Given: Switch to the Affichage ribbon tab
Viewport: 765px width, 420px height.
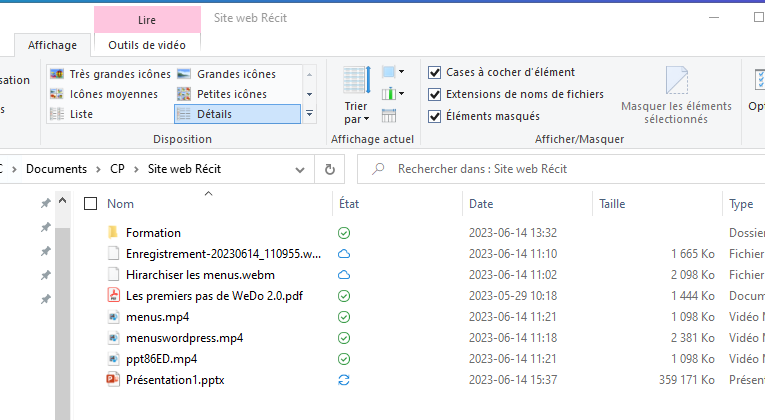Looking at the screenshot, I should [52, 44].
